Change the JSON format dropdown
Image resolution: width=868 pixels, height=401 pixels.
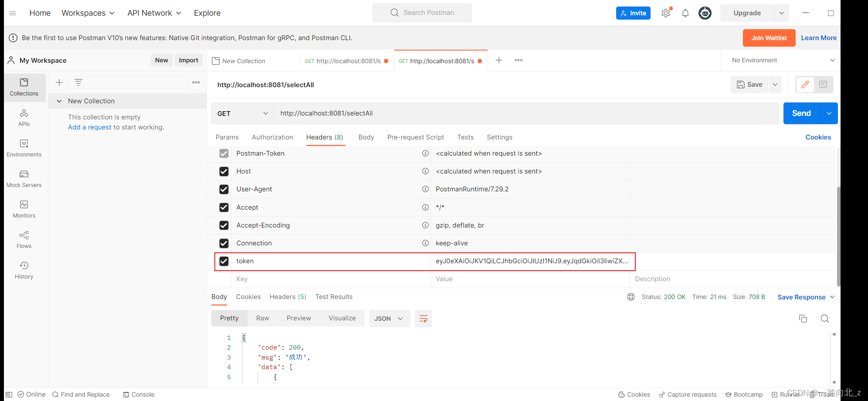[390, 319]
